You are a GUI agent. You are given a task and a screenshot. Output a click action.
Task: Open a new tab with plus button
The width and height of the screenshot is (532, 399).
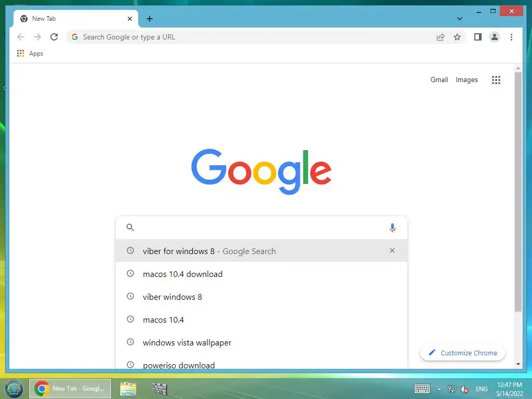coord(150,19)
